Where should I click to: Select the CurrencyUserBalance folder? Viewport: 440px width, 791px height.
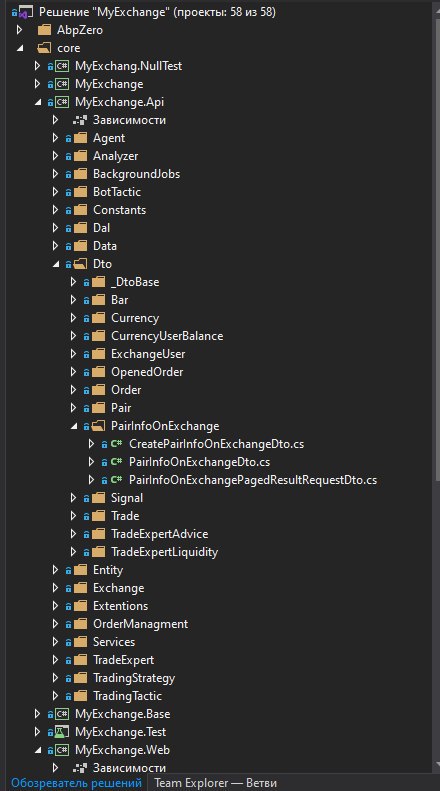tap(167, 336)
